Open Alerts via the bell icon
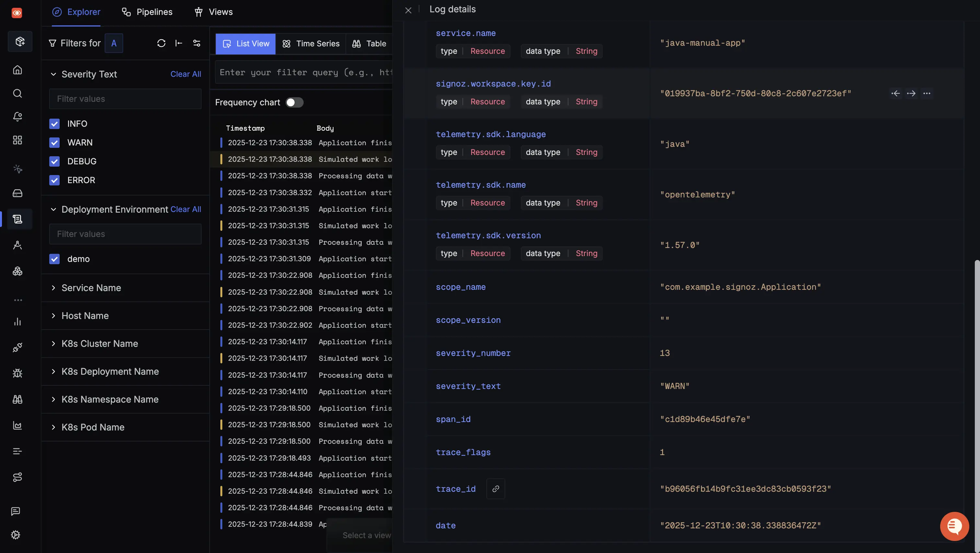This screenshot has width=980, height=553. pos(17,117)
